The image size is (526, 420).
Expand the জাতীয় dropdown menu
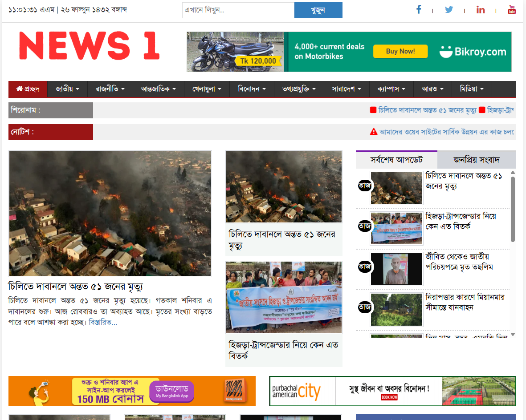[x=67, y=89]
